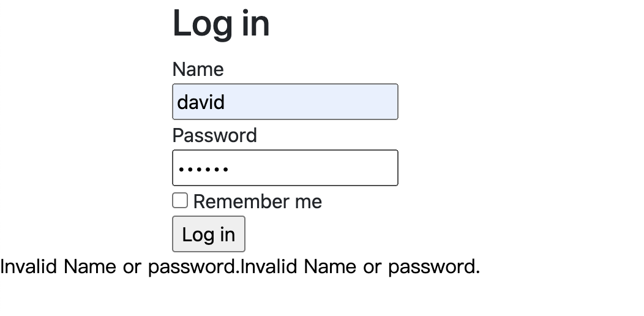Viewport: 644px width, 316px height.
Task: Click the "Remember me" label text
Action: point(257,201)
